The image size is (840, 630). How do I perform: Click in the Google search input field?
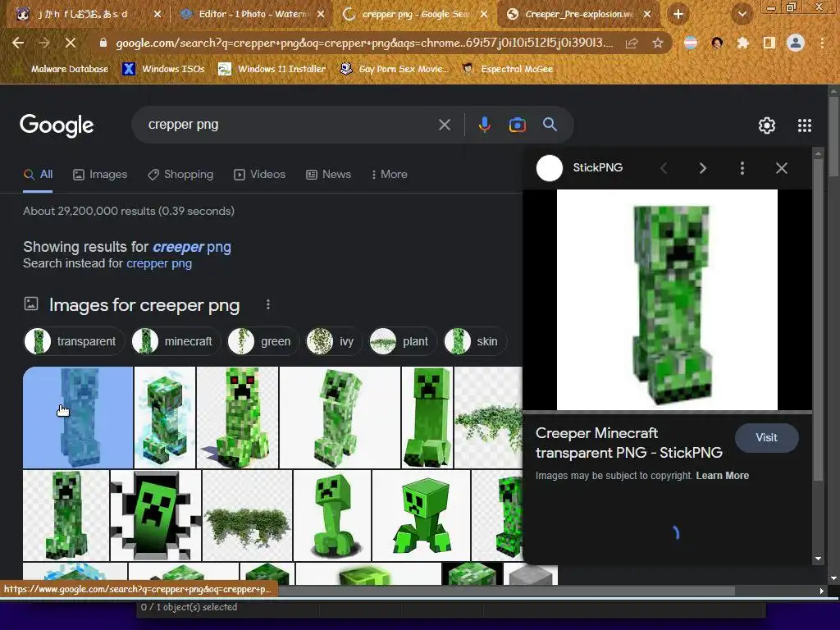coord(290,125)
